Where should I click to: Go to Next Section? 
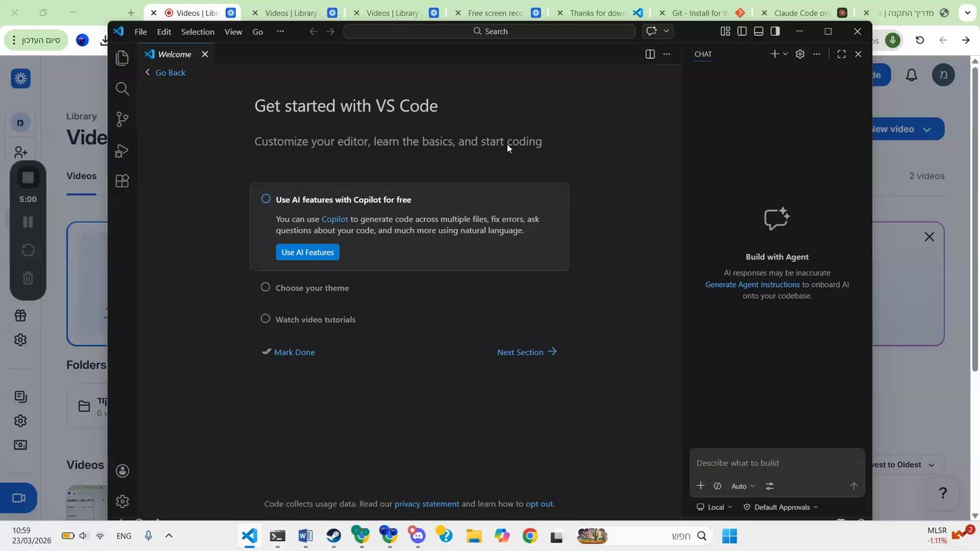pyautogui.click(x=527, y=352)
